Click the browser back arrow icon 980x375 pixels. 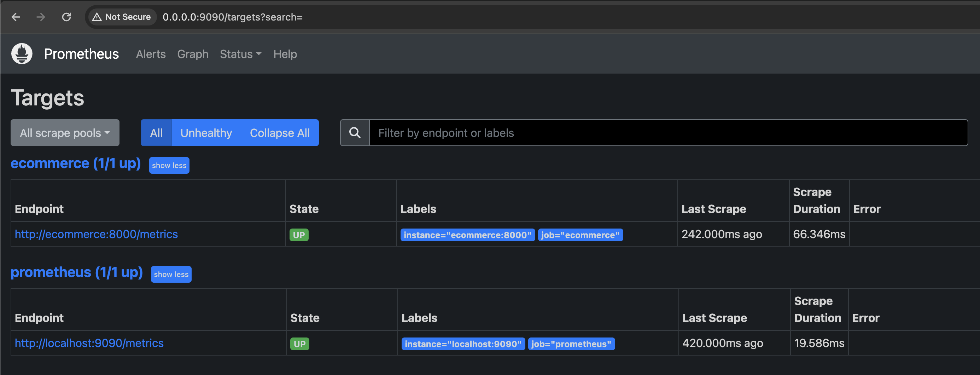pyautogui.click(x=16, y=17)
